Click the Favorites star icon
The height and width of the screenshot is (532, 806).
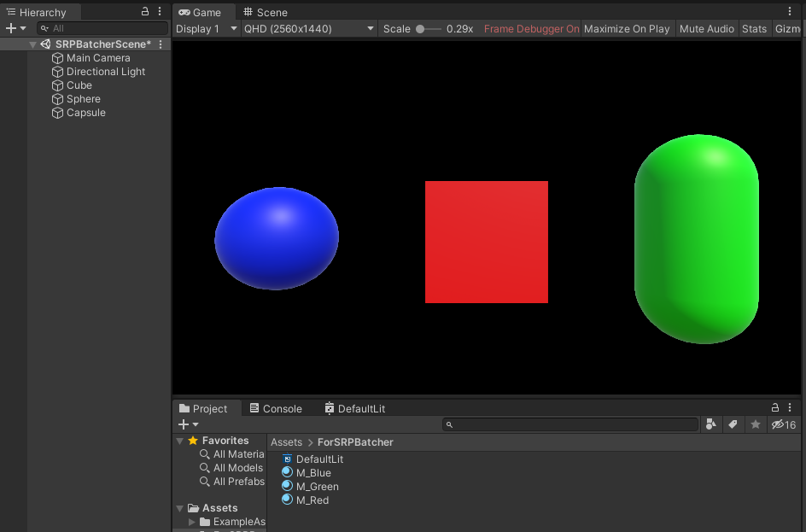point(193,441)
